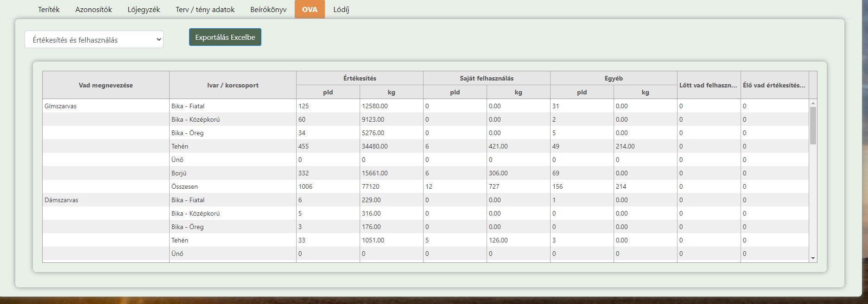Image resolution: width=868 pixels, height=304 pixels.
Task: Select the Dámszarvas row cell
Action: click(61, 200)
